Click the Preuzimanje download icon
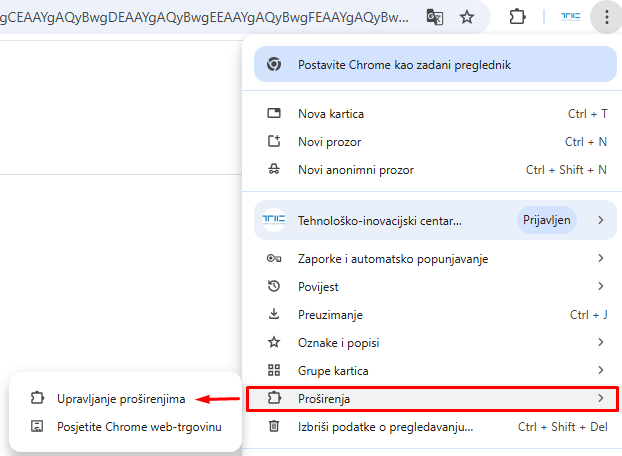Image resolution: width=622 pixels, height=456 pixels. pyautogui.click(x=274, y=314)
